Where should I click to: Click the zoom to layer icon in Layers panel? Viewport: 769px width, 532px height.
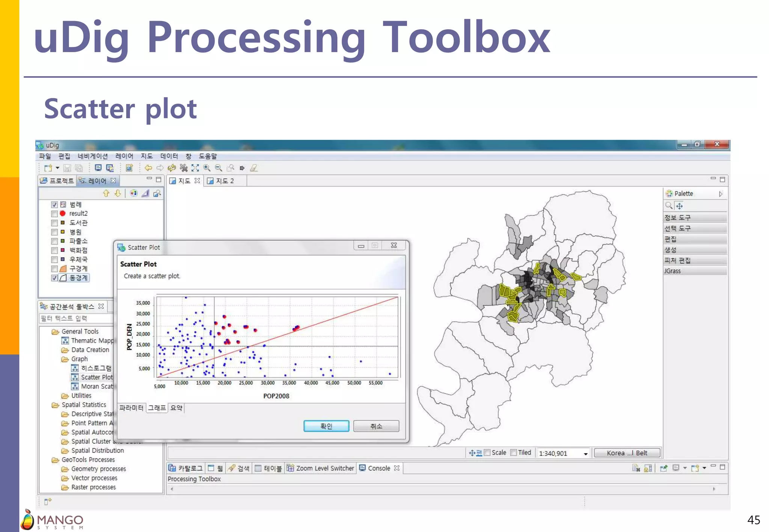(157, 193)
